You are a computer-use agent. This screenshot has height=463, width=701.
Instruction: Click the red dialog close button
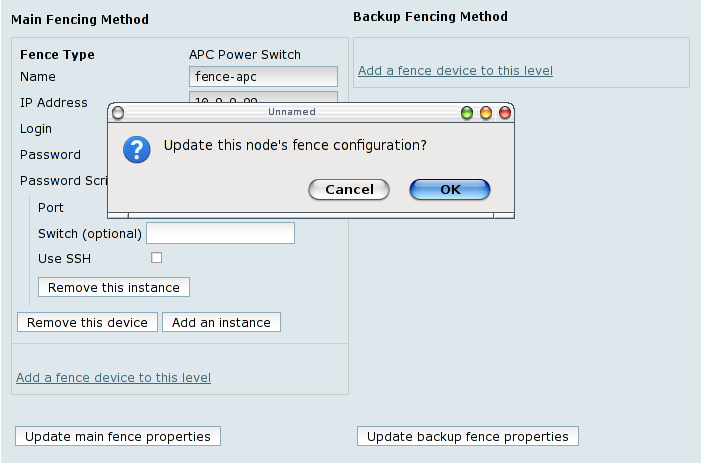coord(504,113)
